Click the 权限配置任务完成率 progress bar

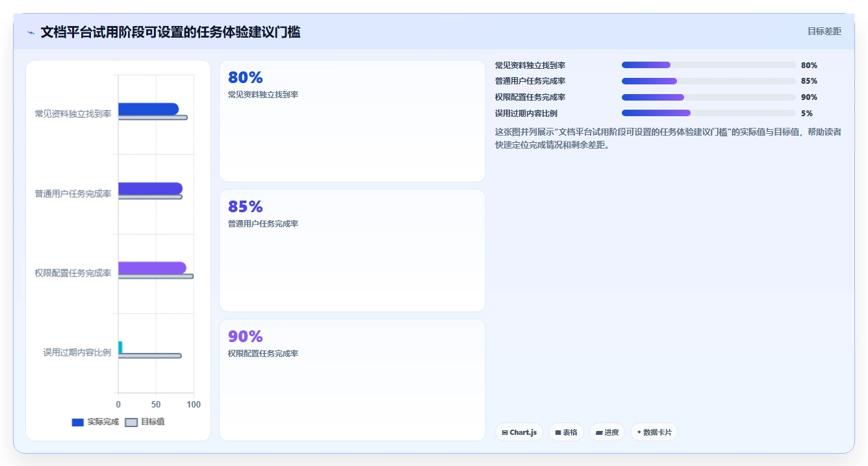[x=708, y=97]
